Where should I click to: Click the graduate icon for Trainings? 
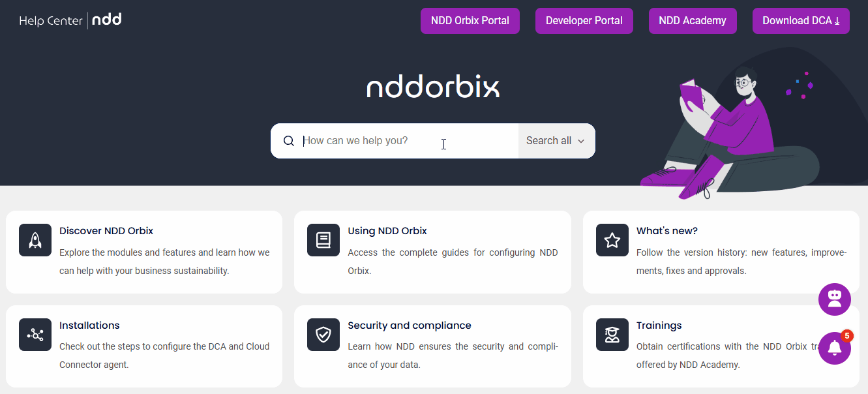612,335
